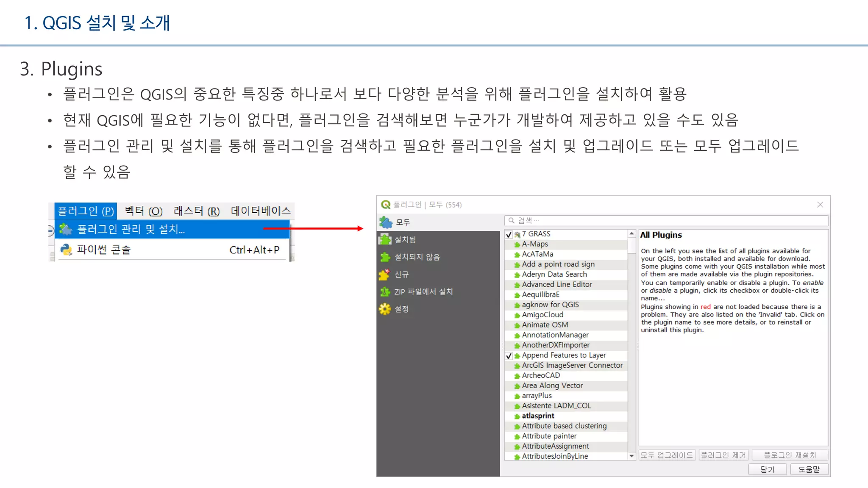The width and height of the screenshot is (868, 488).
Task: Click the yellow star puzzle icon for 신규
Action: 384,274
